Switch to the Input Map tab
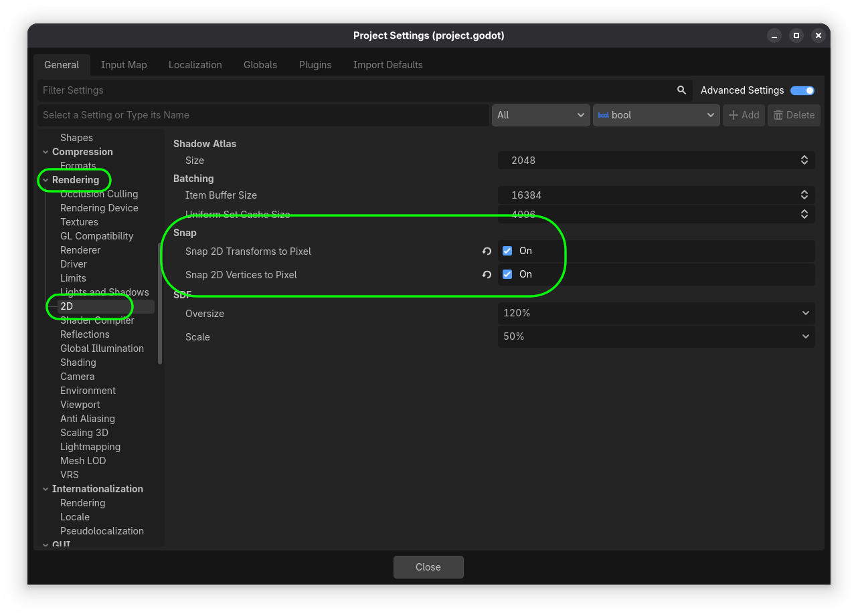Image resolution: width=858 pixels, height=616 pixels. click(x=124, y=65)
